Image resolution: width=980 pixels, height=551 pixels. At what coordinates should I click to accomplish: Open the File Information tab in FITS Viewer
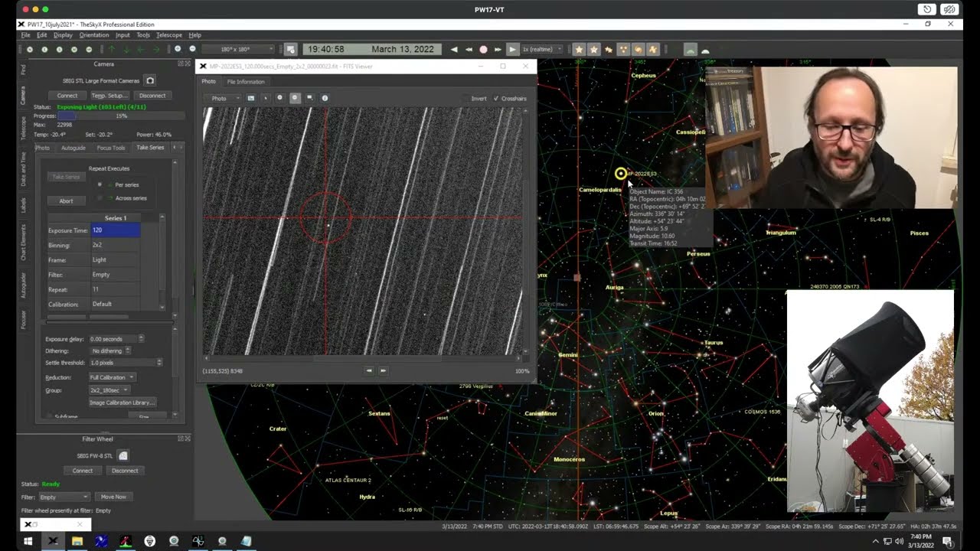pyautogui.click(x=246, y=82)
